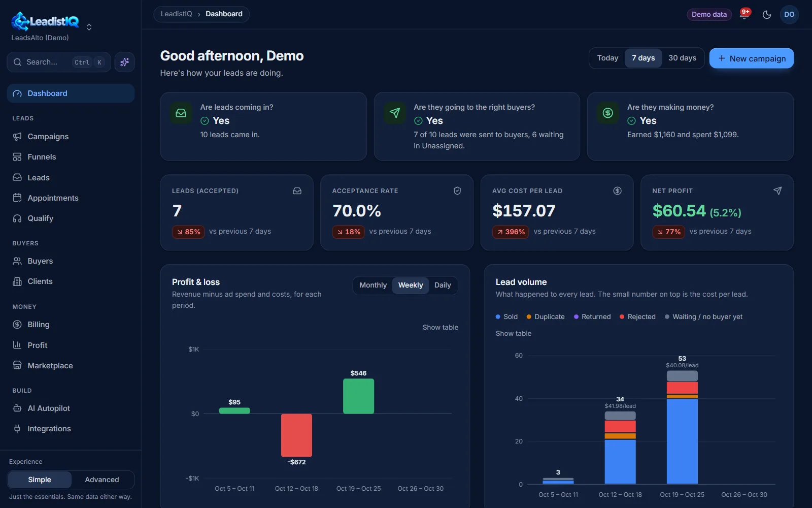
Task: Open Qualify in the sidebar
Action: click(71, 218)
